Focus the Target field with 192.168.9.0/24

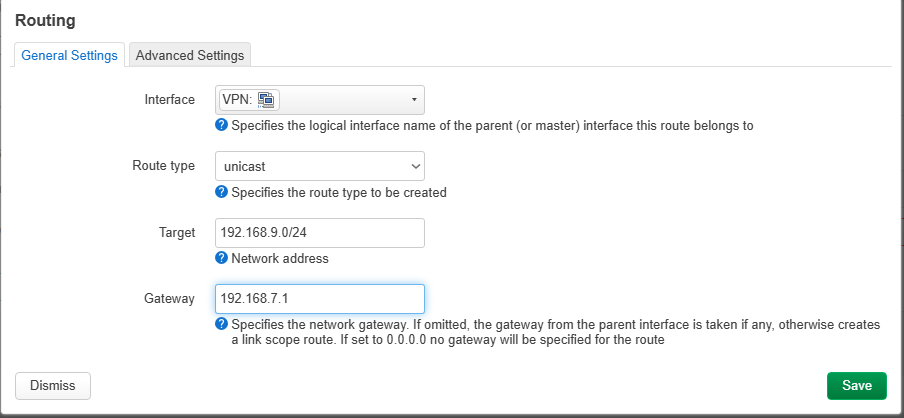[x=320, y=232]
